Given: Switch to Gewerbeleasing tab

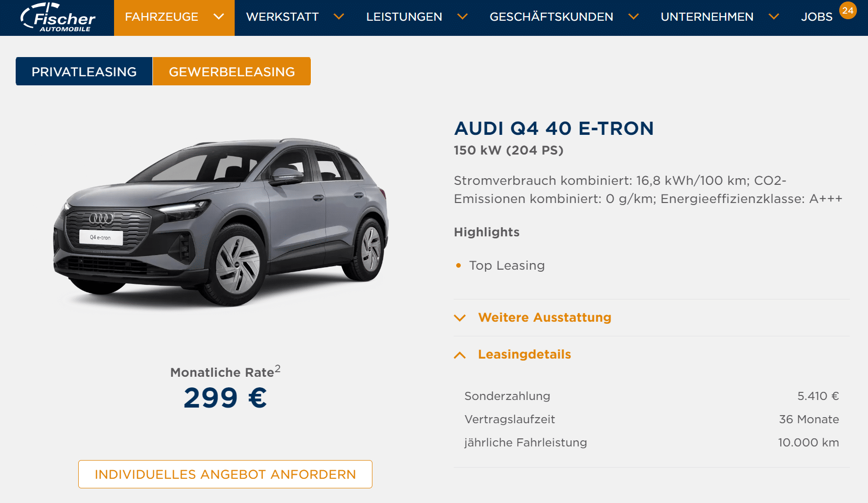Looking at the screenshot, I should coord(232,71).
